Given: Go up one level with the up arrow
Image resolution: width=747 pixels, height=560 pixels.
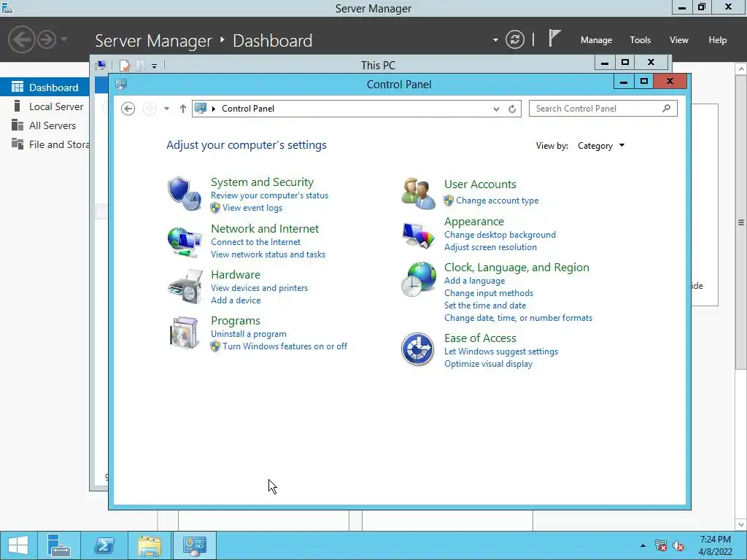Looking at the screenshot, I should tap(182, 109).
